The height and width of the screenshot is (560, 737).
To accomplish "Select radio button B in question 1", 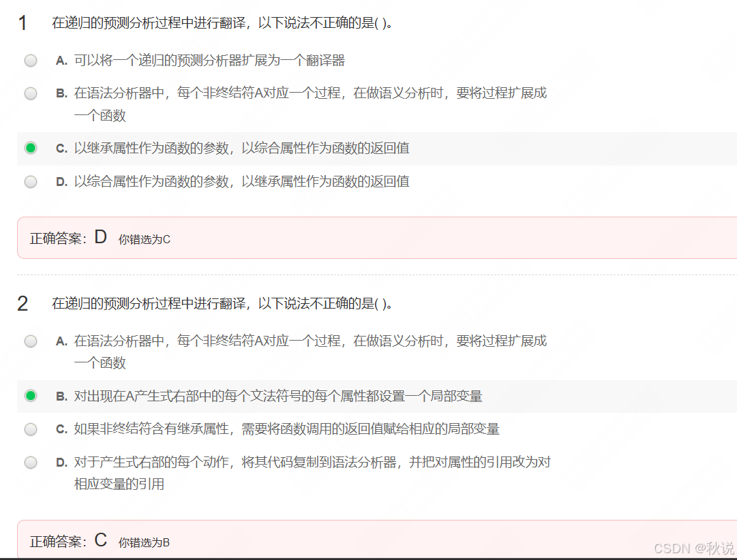I will click(x=31, y=93).
